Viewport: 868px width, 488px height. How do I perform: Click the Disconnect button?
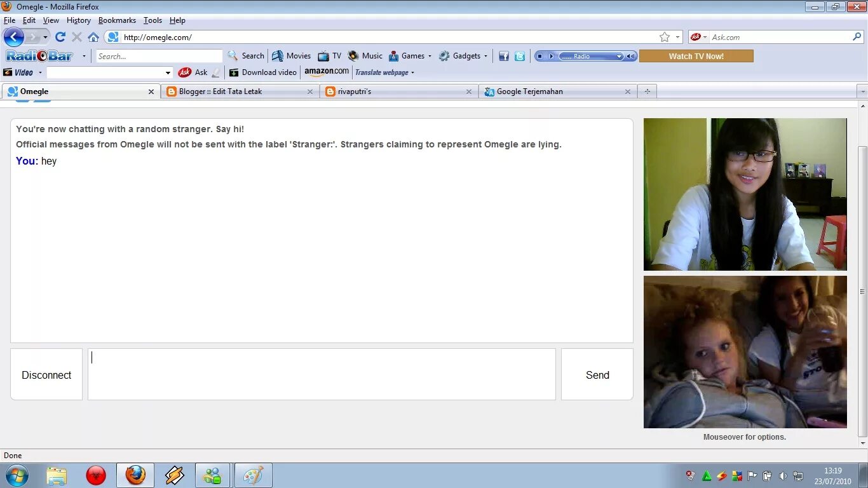46,374
